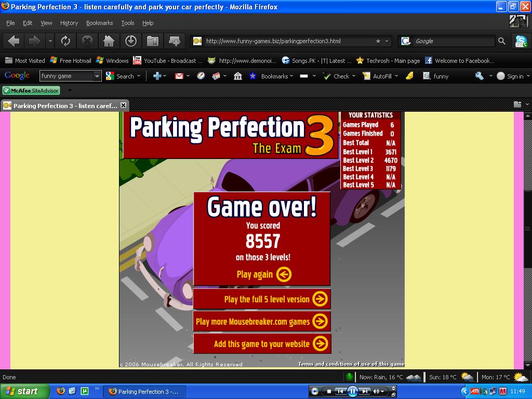
Task: Open the history dropdown beside Forward arrow
Action: click(x=50, y=42)
